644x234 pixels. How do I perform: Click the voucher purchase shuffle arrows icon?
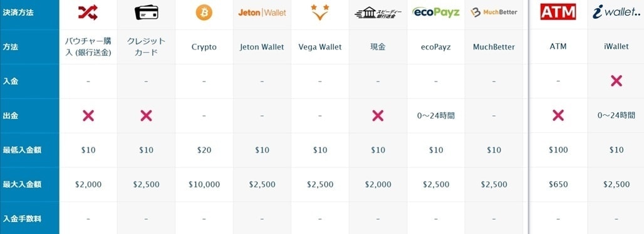coord(88,13)
